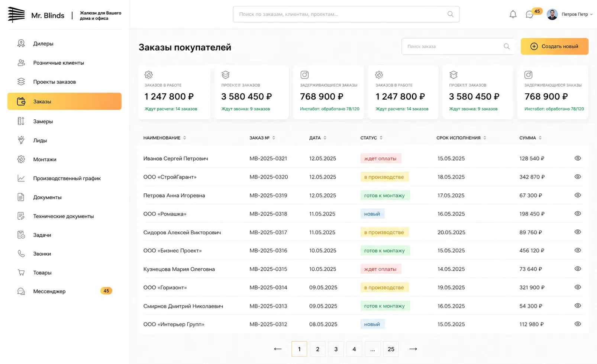
Task: Open chat messages icon with 45 badge
Action: 530,15
